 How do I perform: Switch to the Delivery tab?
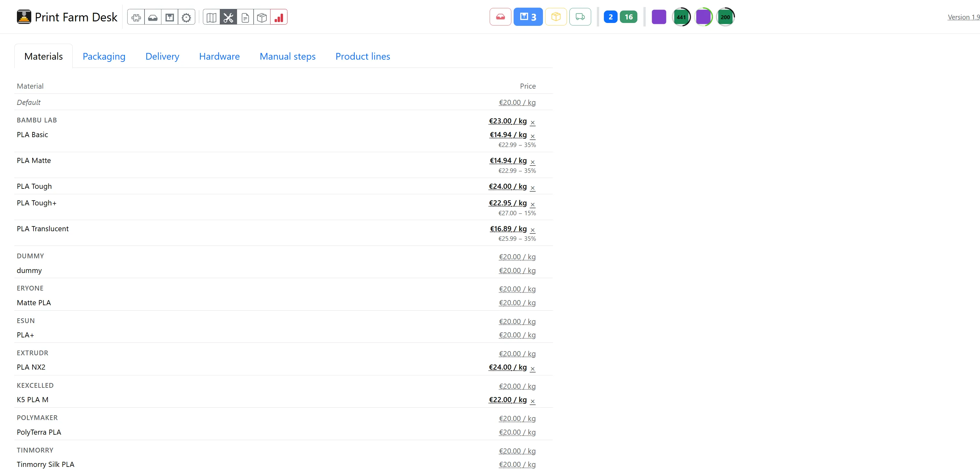pos(162,56)
